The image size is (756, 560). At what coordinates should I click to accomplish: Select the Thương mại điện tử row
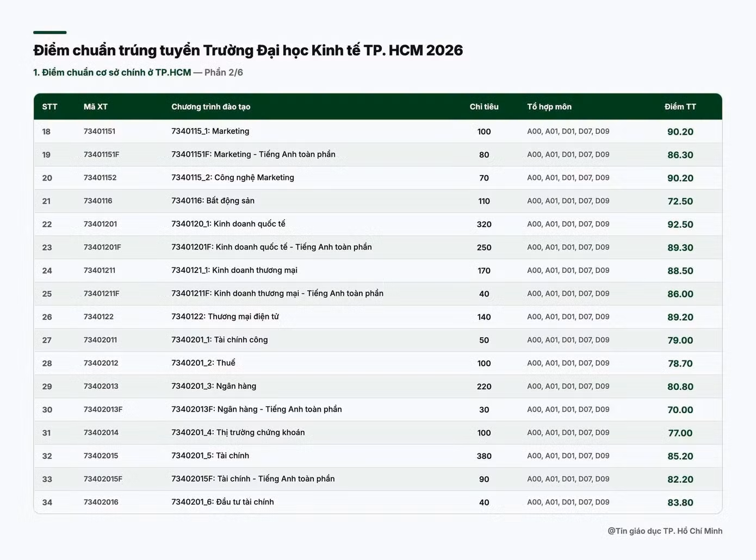click(x=378, y=317)
